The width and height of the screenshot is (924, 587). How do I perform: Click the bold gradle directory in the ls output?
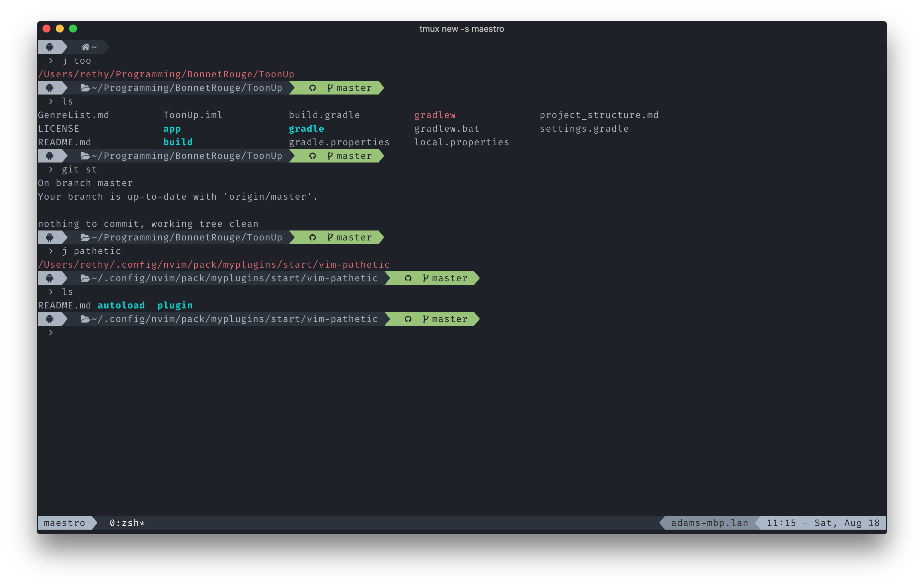pos(306,129)
